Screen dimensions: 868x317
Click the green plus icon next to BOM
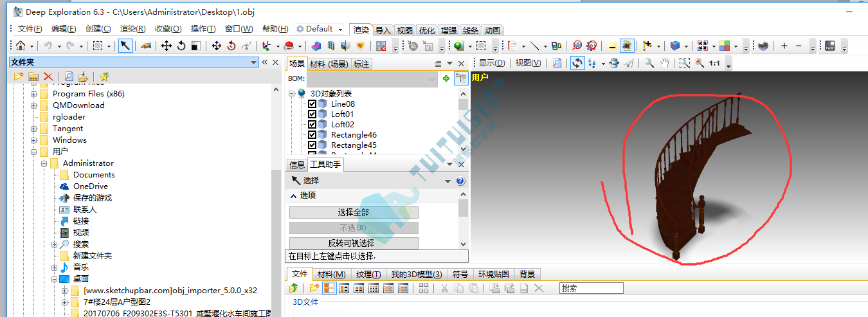(x=446, y=78)
